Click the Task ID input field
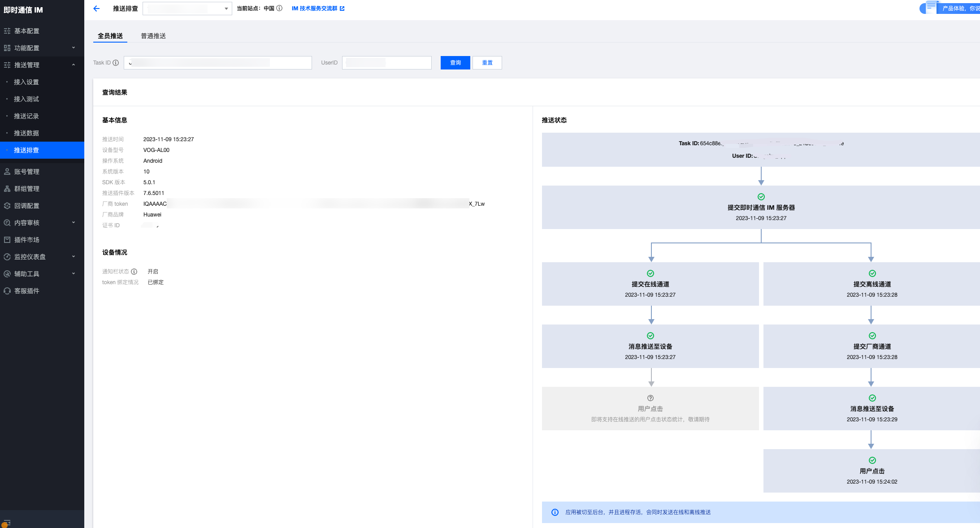Screen dimensions: 980x528 click(218, 63)
